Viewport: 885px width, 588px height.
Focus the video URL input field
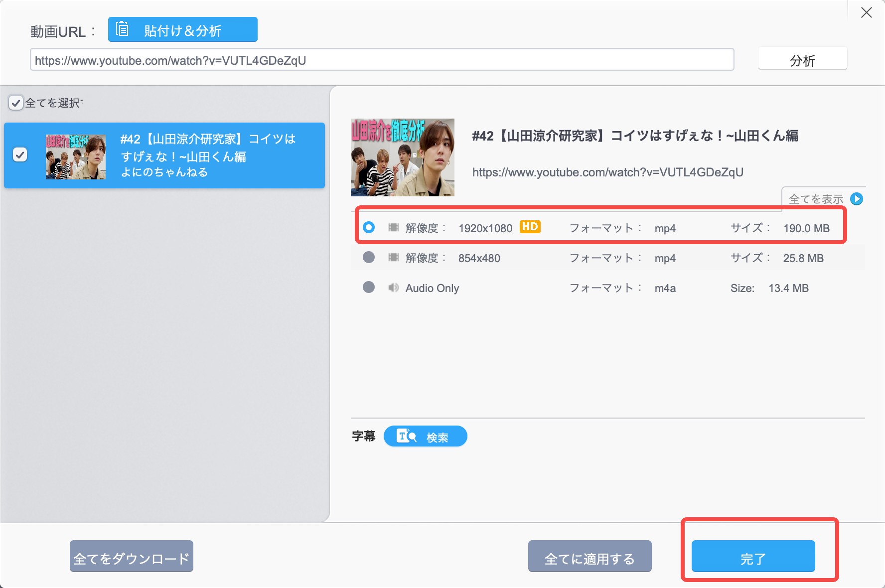tap(382, 59)
